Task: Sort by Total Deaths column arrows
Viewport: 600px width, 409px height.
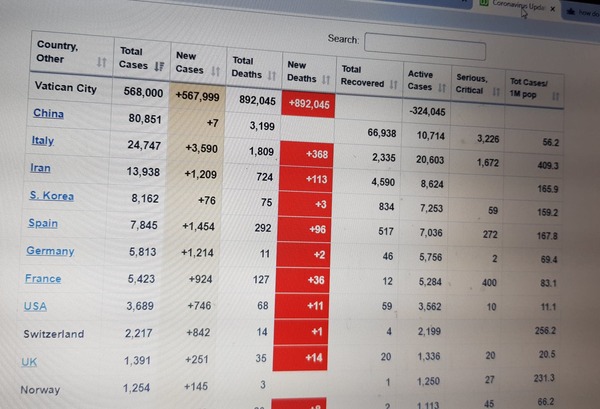Action: (269, 75)
